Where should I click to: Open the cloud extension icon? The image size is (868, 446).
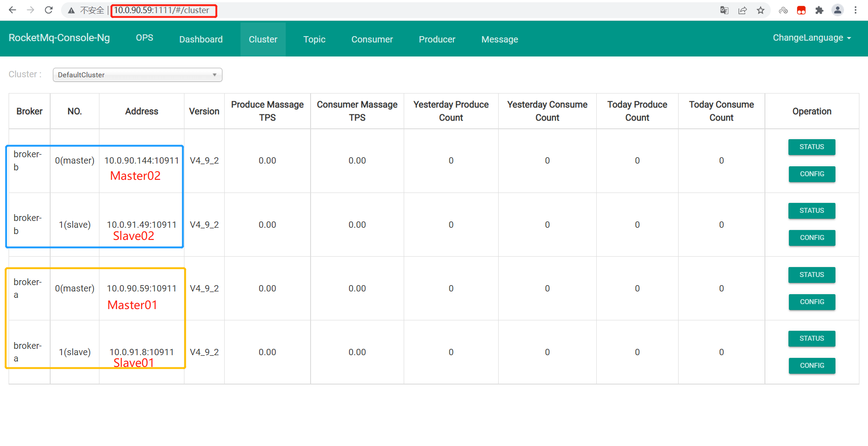tap(783, 10)
